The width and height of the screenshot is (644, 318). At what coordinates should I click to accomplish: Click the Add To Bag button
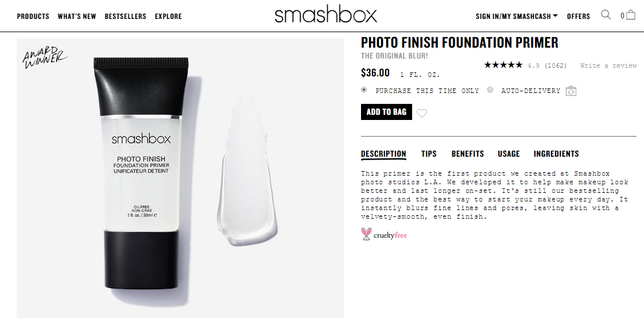[x=386, y=112]
